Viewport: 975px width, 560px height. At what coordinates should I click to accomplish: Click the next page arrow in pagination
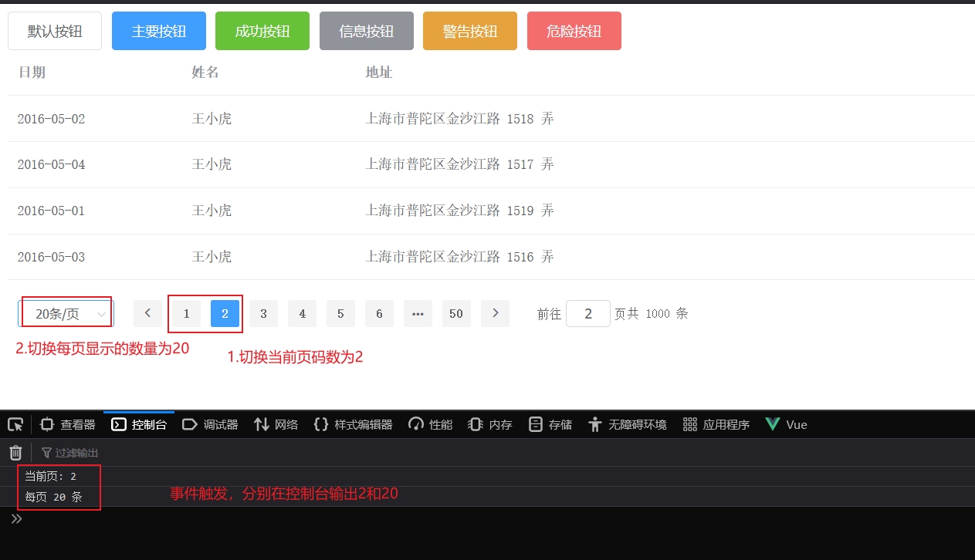(495, 313)
